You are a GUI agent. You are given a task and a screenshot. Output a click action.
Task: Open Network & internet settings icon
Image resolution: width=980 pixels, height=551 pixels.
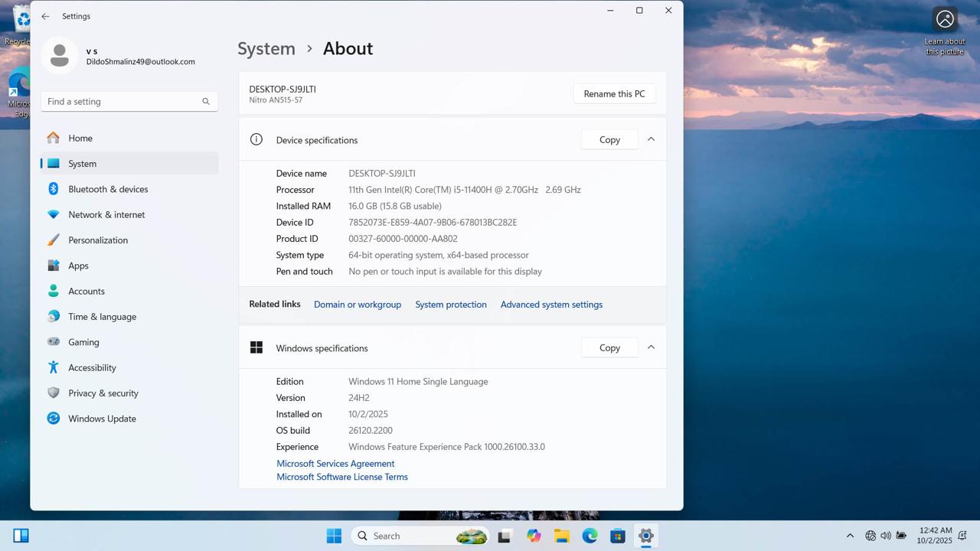coord(54,214)
